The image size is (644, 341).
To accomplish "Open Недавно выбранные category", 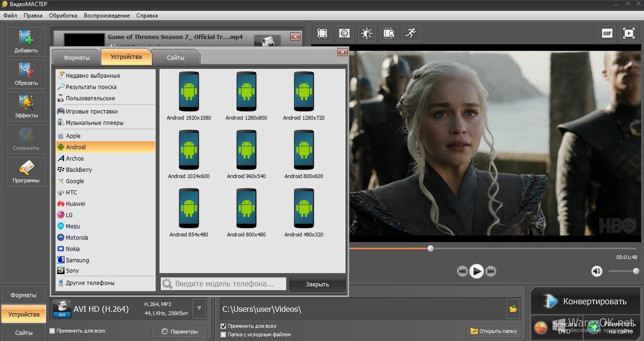I will click(106, 75).
